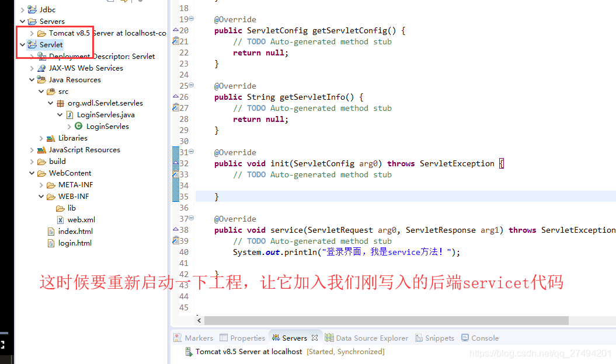Click the WebContent folder icon
The height and width of the screenshot is (364, 616).
[41, 173]
